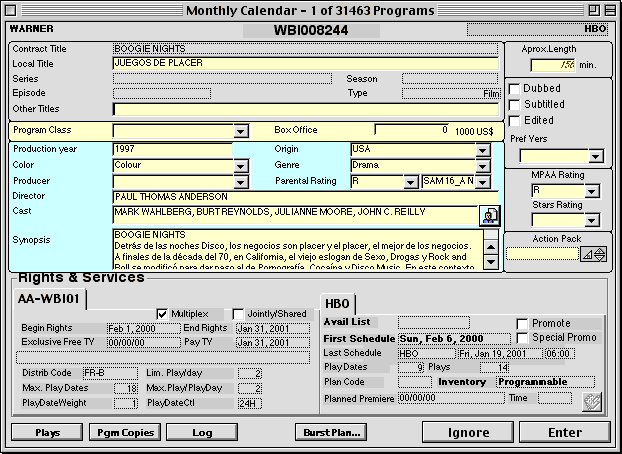Open the Color dropdown arrow

click(x=241, y=166)
